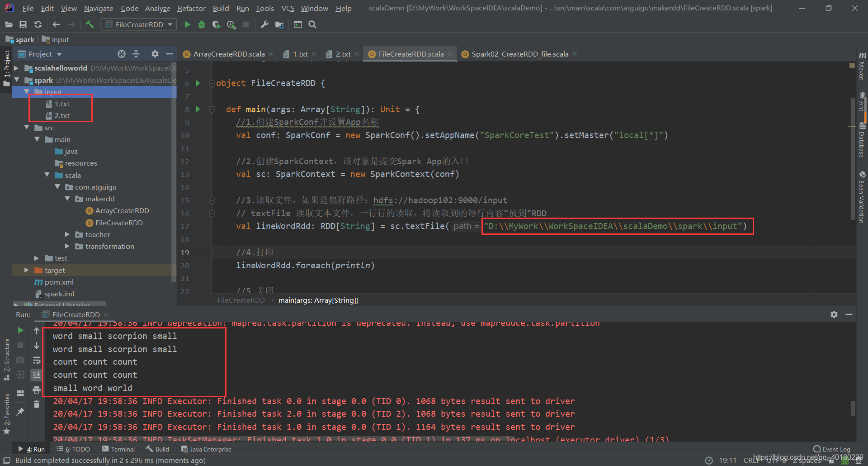868x466 pixels.
Task: Expand the scalahelloworld project node
Action: pos(17,68)
